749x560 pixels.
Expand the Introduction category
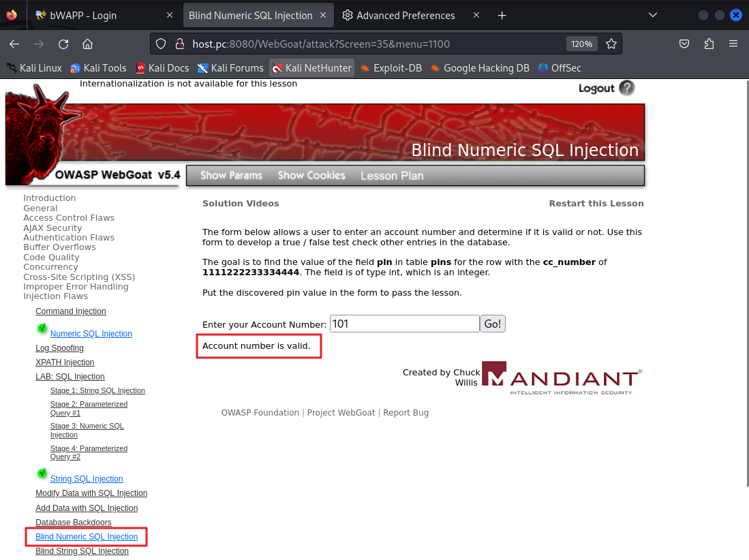(x=50, y=198)
